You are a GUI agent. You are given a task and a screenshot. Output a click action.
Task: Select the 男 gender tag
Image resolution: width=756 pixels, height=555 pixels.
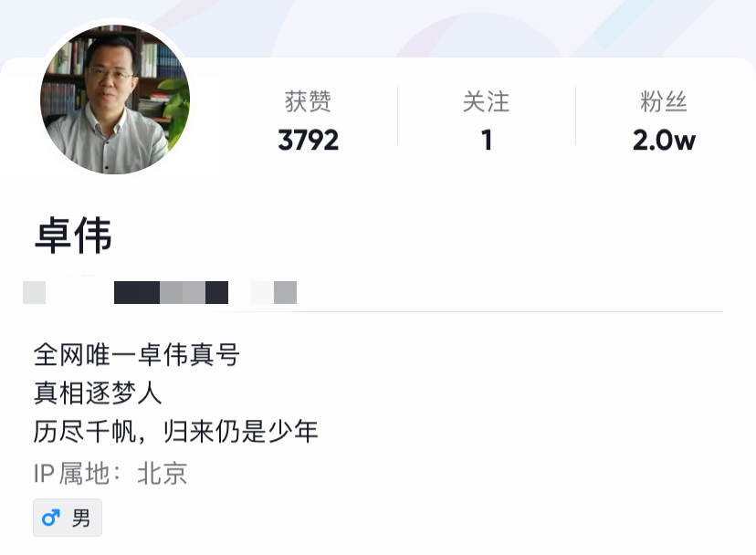pos(68,518)
